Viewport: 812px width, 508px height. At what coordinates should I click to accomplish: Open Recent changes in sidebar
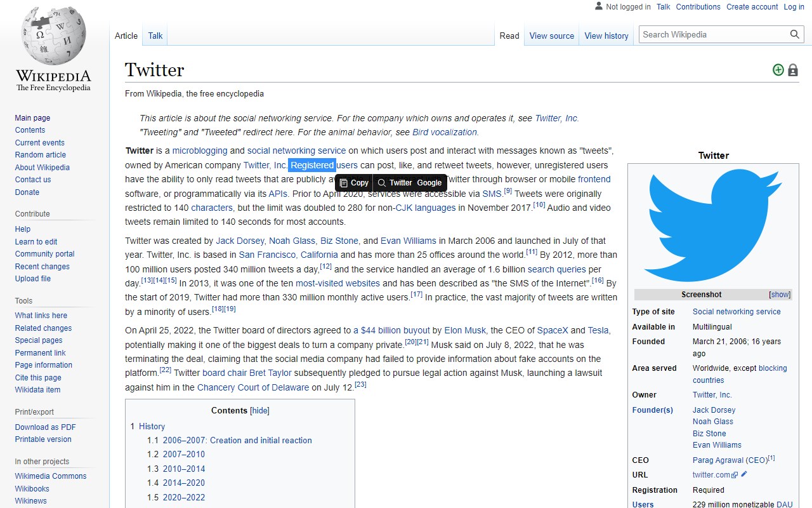43,267
